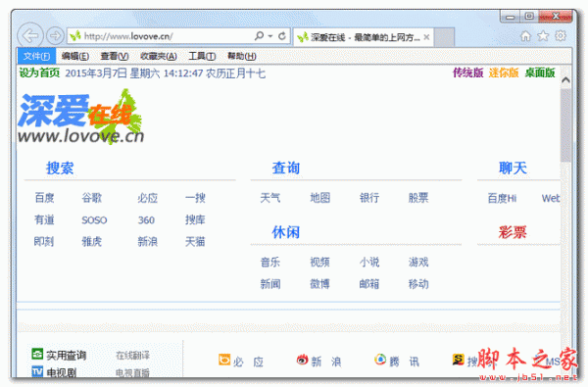
Task: Open the address bar dropdown arrow
Action: (270, 36)
